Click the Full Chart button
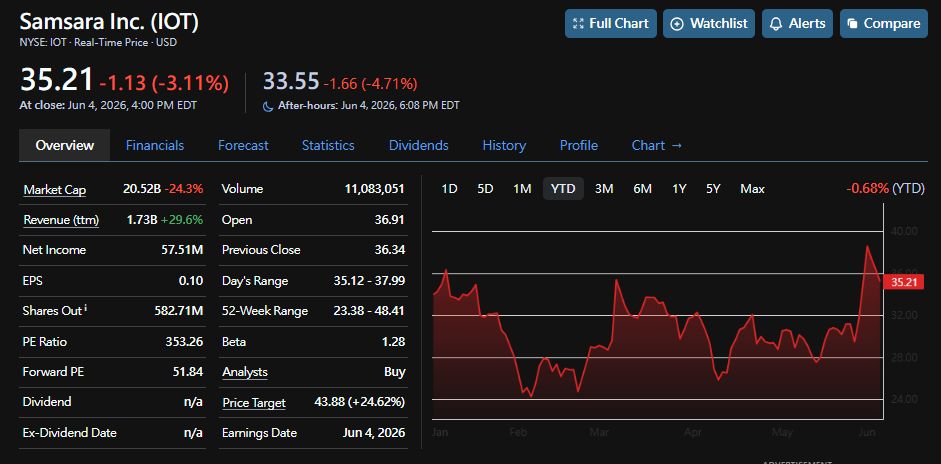The width and height of the screenshot is (941, 464). coord(611,24)
